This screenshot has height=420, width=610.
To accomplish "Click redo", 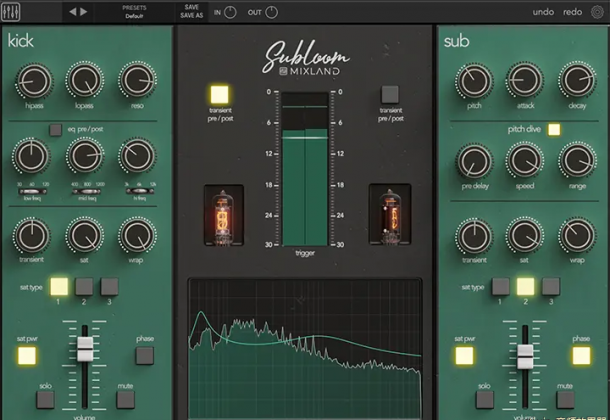I will tap(572, 12).
